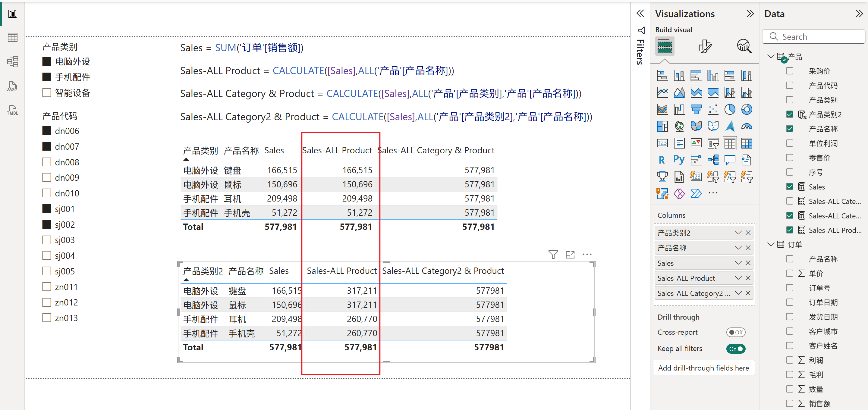Remove Sales from Columns
This screenshot has width=868, height=410.
tap(748, 263)
